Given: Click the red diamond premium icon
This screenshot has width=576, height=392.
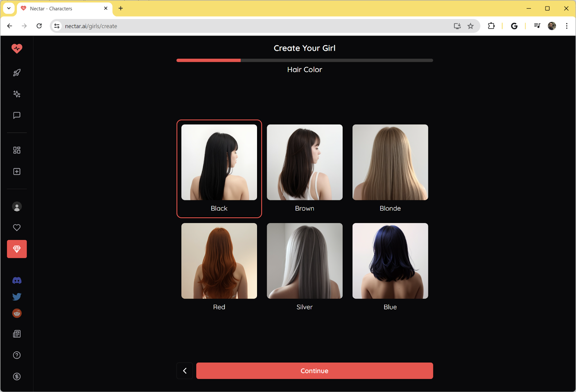Looking at the screenshot, I should (x=17, y=249).
